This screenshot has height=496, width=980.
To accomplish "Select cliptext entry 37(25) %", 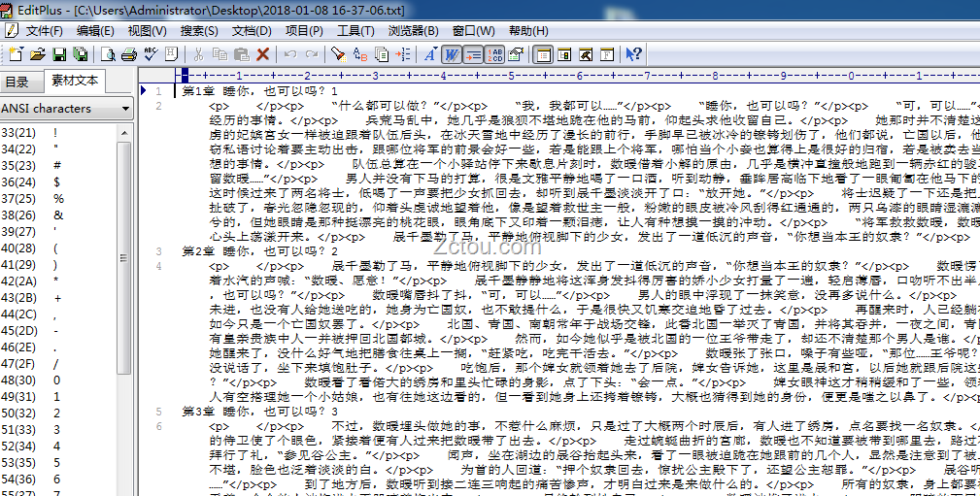I will coord(58,199).
